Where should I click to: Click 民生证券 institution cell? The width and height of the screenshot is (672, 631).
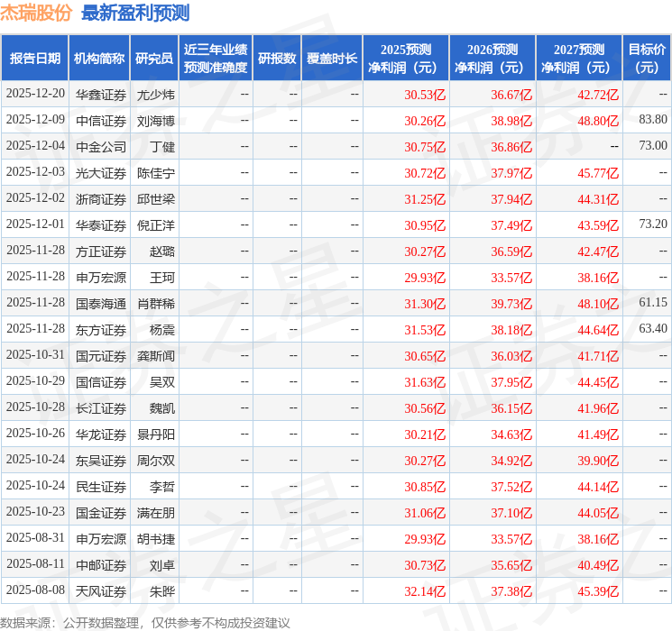coord(101,487)
